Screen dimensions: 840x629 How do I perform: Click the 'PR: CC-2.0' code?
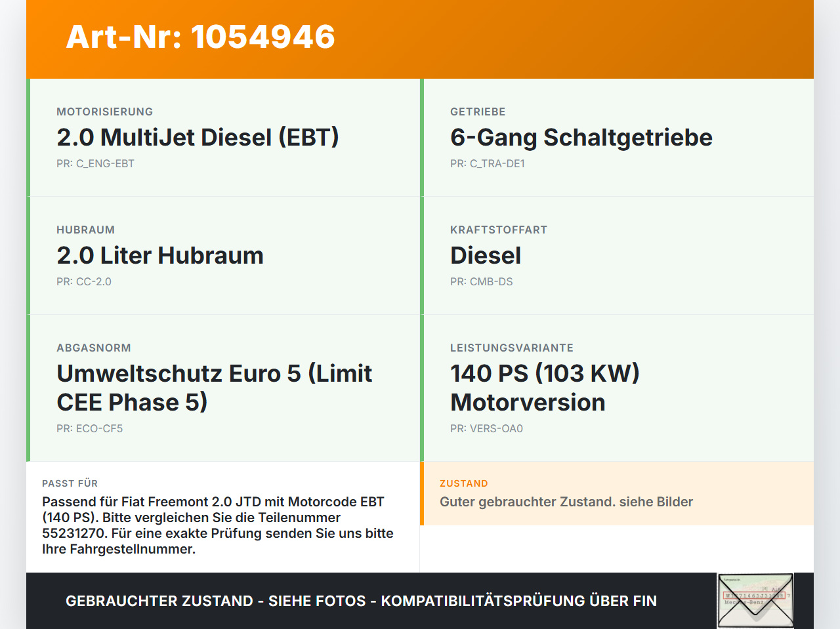click(84, 282)
